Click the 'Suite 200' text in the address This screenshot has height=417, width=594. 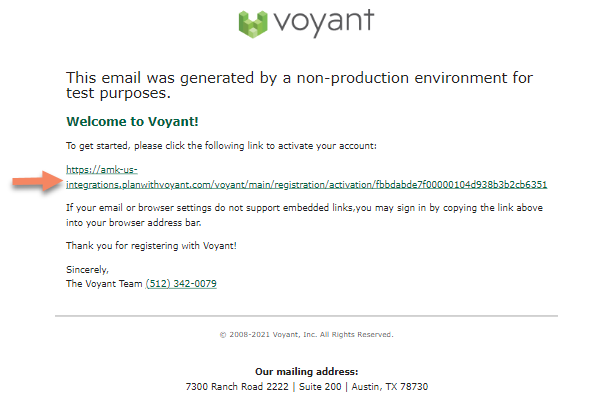click(x=320, y=387)
